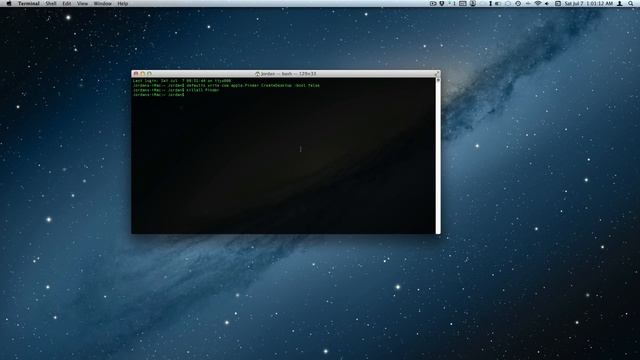Click the shield-shaped status icon in menu bar
Screen dimensions: 640x360
(x=442, y=3)
